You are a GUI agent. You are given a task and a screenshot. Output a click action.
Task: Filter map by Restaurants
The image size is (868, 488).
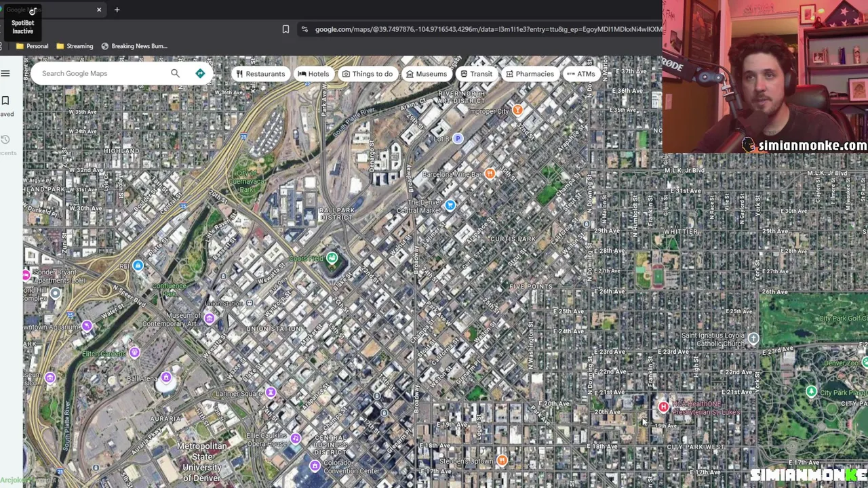pyautogui.click(x=260, y=74)
